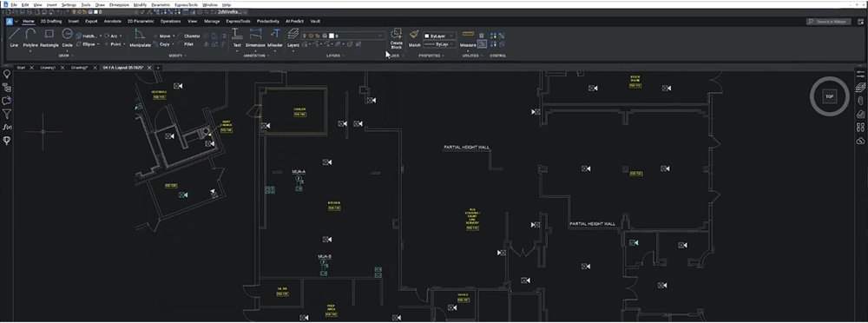
Task: Expand the Draw panel
Action: [x=66, y=56]
